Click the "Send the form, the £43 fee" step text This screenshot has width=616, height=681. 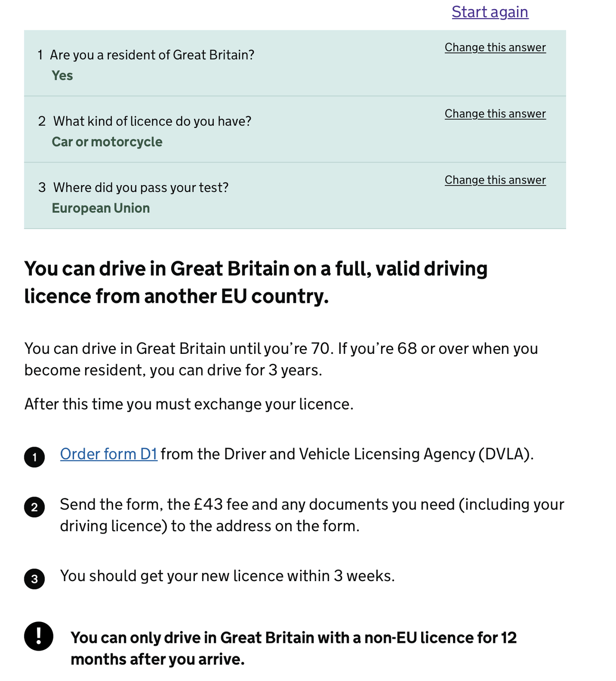click(311, 515)
